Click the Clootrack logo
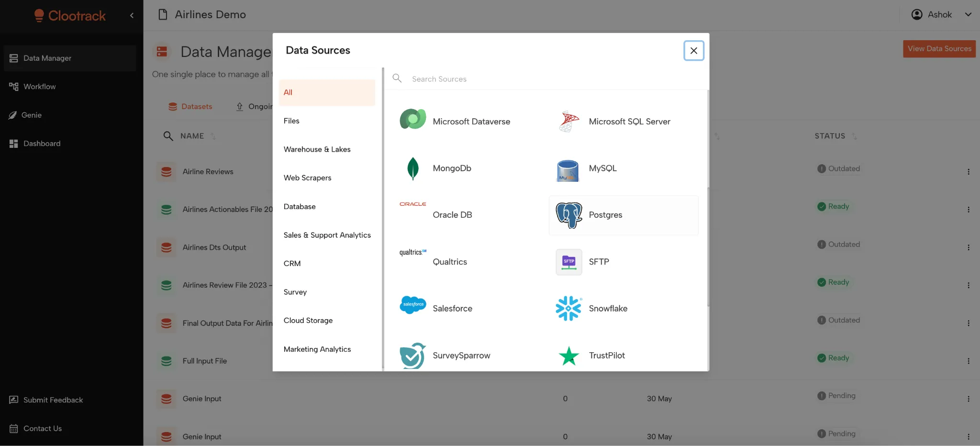This screenshot has width=980, height=446. tap(70, 15)
